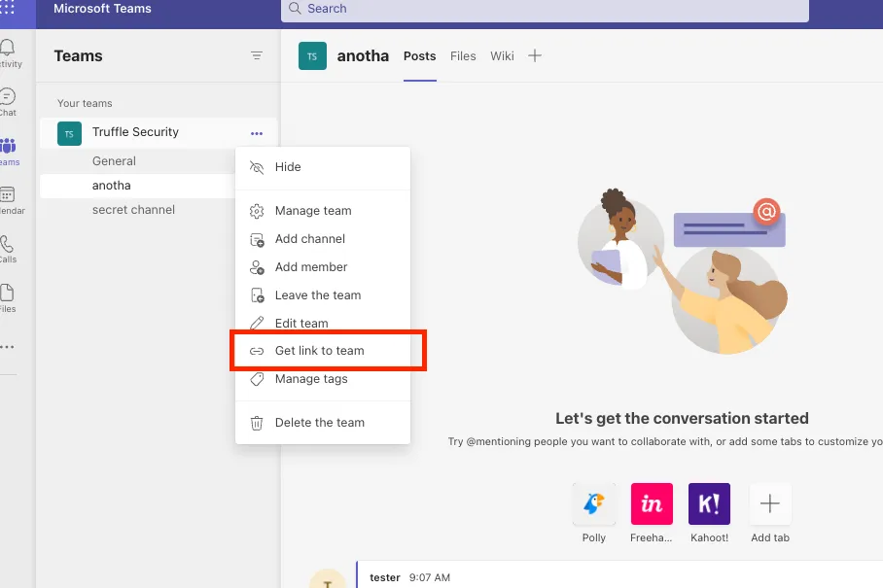The image size is (883, 588).
Task: Select Manage team in the menu
Action: pos(323,211)
